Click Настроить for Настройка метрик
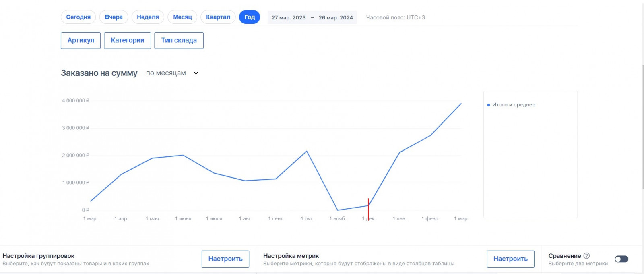Screen dimensions: 644x274 (510, 259)
